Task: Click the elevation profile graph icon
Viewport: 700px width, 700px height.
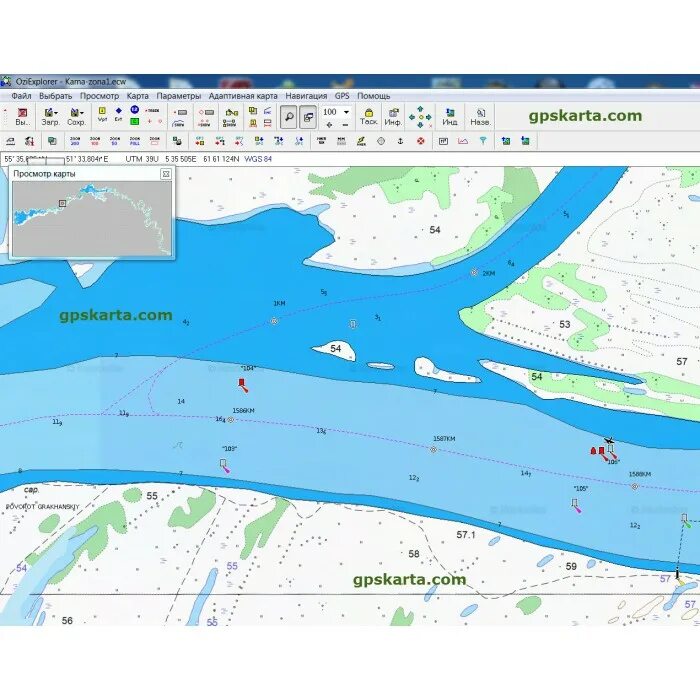Action: 463,141
